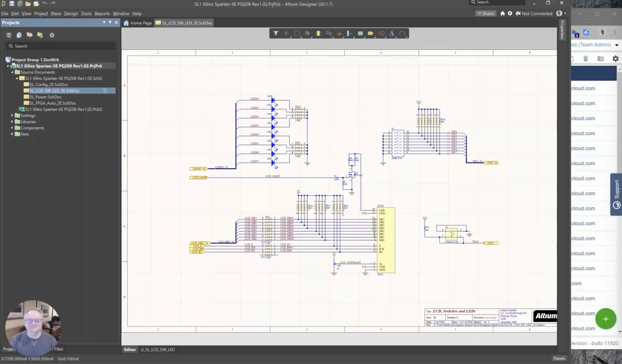Collapse SL1 Xilinx Rev1.02.SchDoc tree node
The image size is (622, 364).
click(x=17, y=78)
